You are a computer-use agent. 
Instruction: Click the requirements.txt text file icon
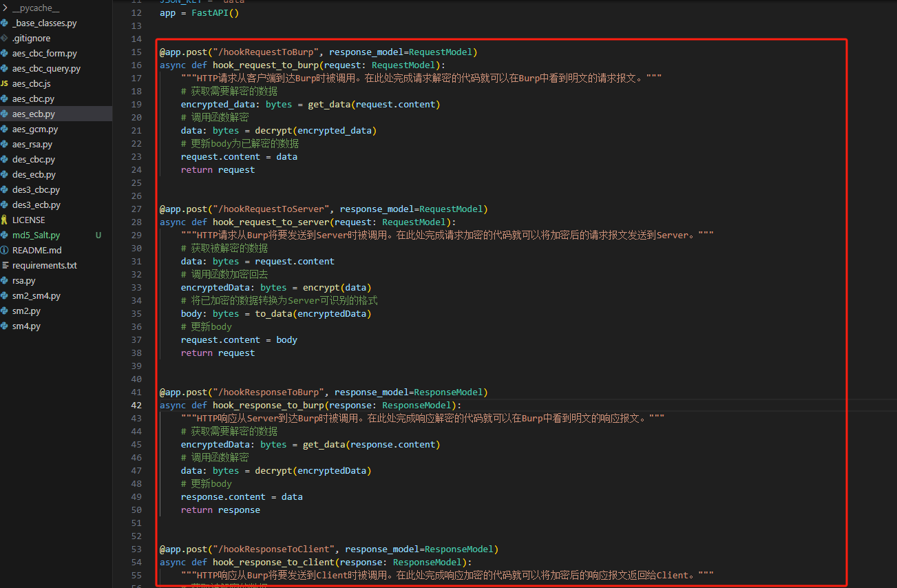pyautogui.click(x=5, y=266)
